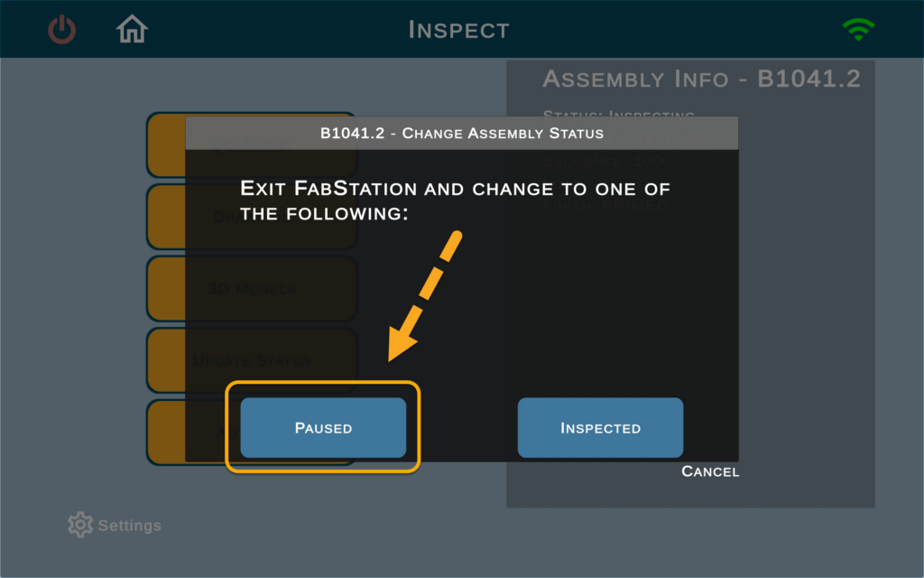
Task: Go to the home screen icon
Action: pyautogui.click(x=132, y=29)
